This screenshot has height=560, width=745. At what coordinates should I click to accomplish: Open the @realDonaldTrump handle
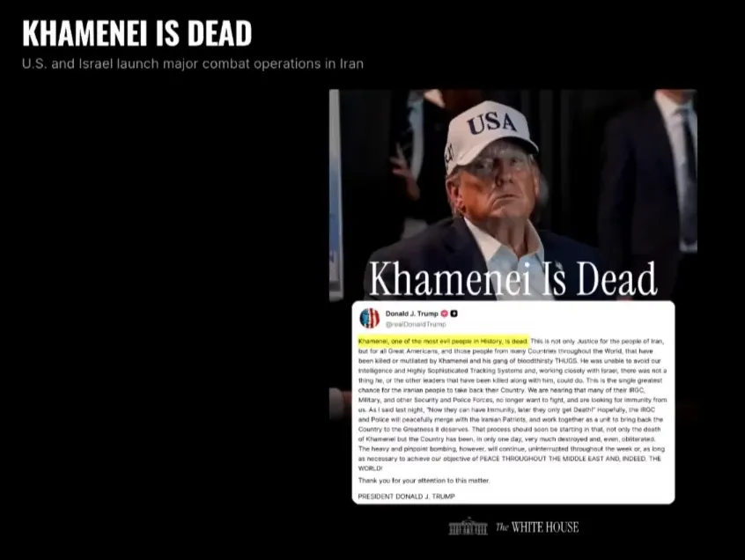(x=416, y=324)
